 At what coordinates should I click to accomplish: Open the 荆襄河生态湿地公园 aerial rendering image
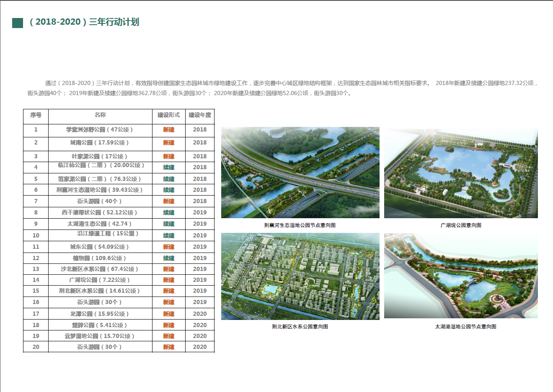pos(300,173)
